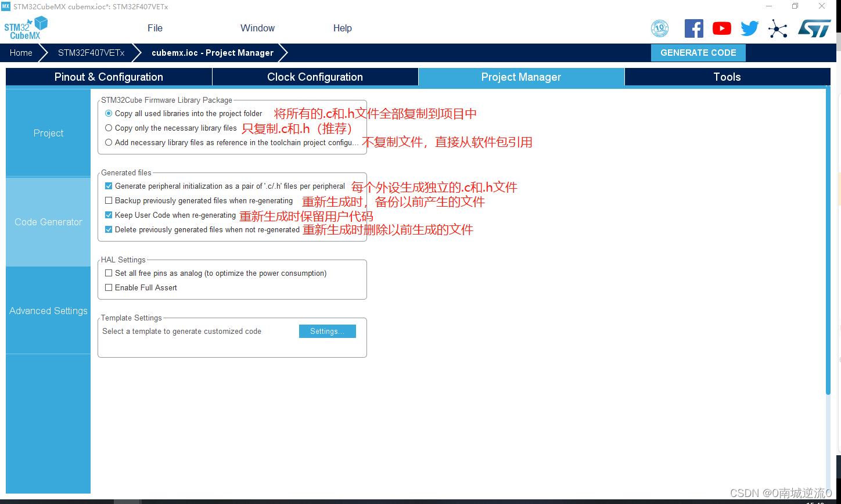Open the Window menu
Screen dimensions: 841x504
tap(257, 28)
